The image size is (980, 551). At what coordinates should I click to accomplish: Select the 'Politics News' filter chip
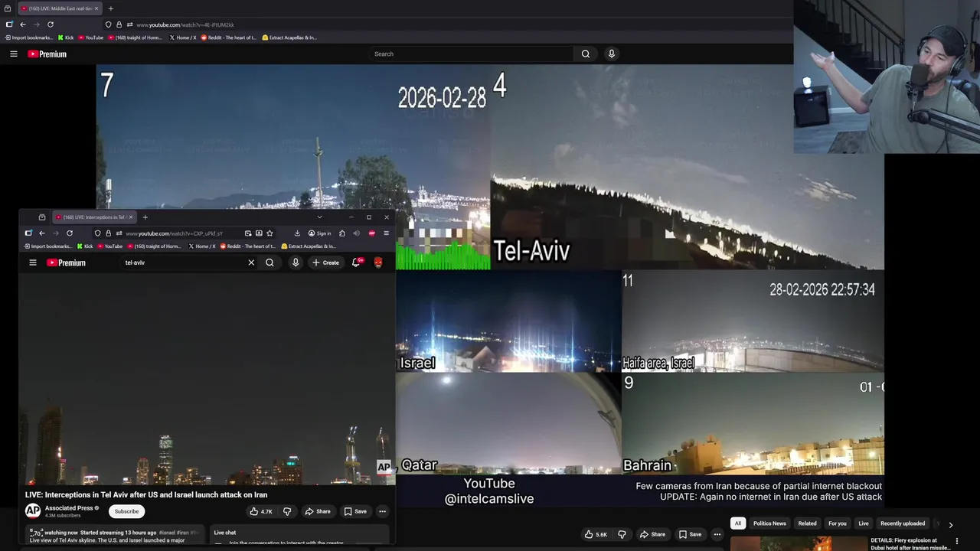click(769, 523)
